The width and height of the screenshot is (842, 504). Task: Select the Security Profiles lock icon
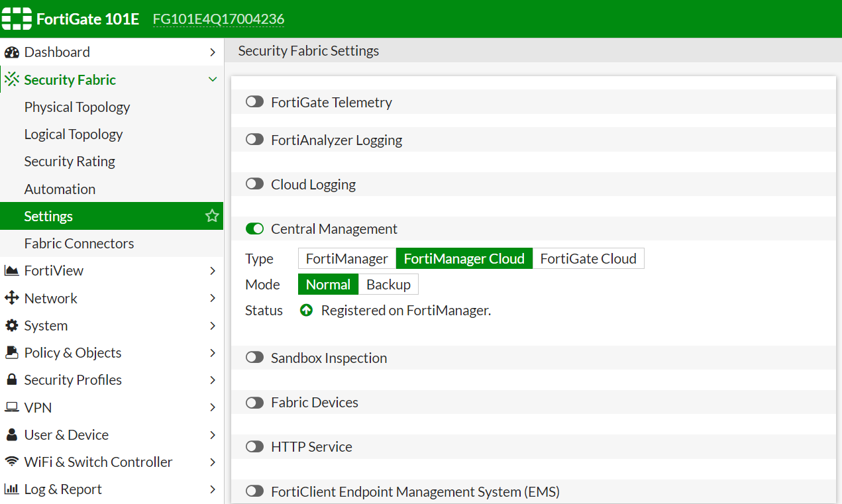coord(11,379)
